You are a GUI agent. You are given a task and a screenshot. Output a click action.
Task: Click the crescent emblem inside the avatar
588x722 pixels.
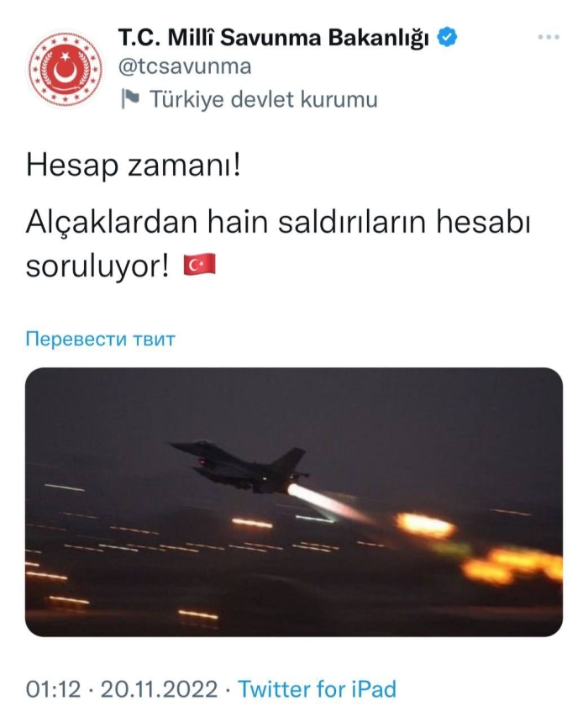(65, 69)
